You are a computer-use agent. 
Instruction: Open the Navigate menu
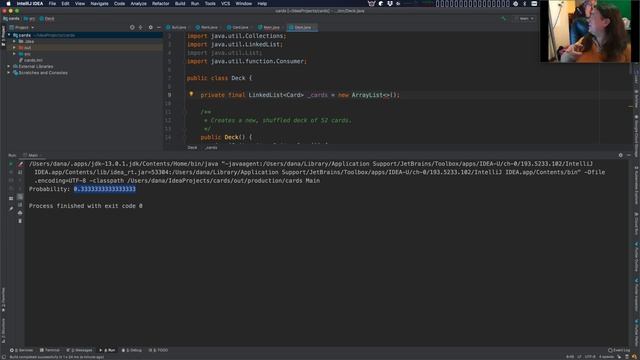pos(99,4)
